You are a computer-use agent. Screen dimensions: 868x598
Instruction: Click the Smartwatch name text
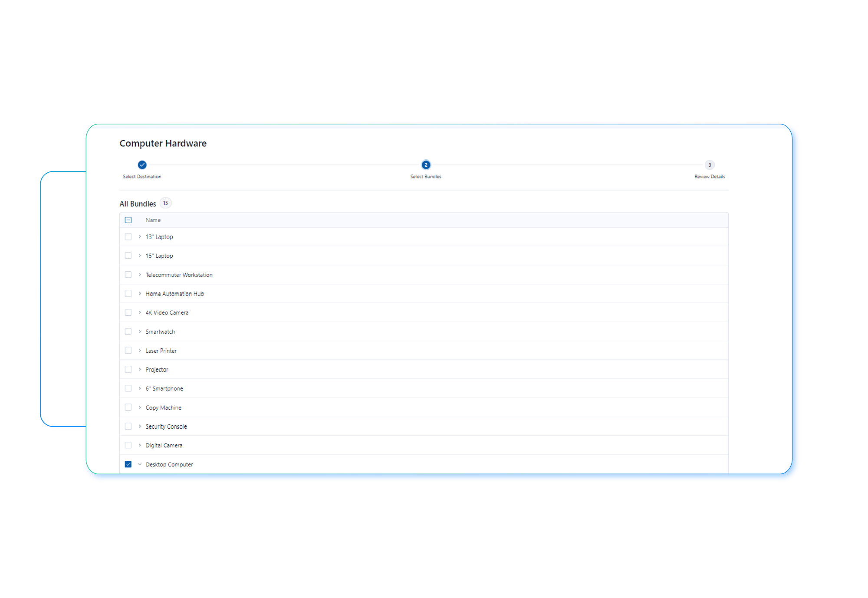161,332
